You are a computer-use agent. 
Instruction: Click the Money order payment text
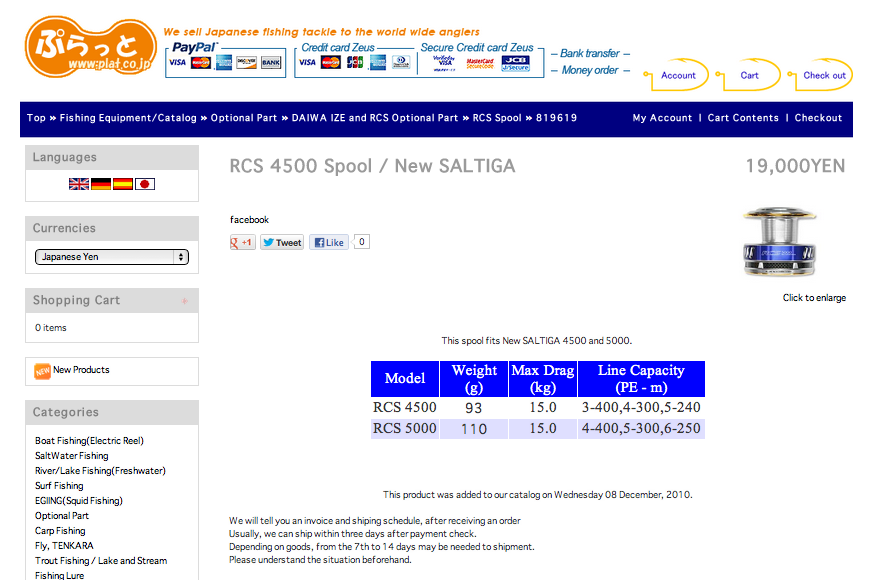pyautogui.click(x=590, y=71)
